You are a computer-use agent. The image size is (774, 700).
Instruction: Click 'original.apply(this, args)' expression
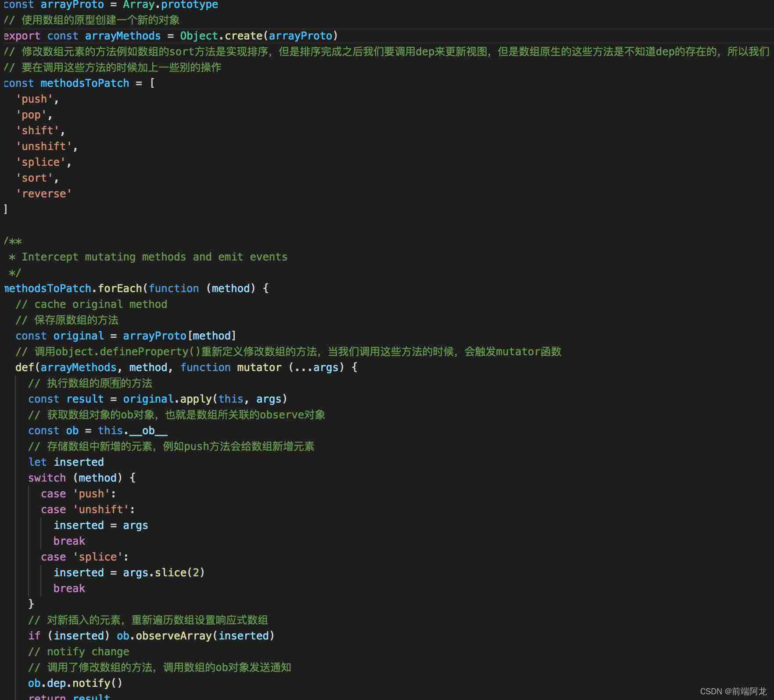(205, 399)
